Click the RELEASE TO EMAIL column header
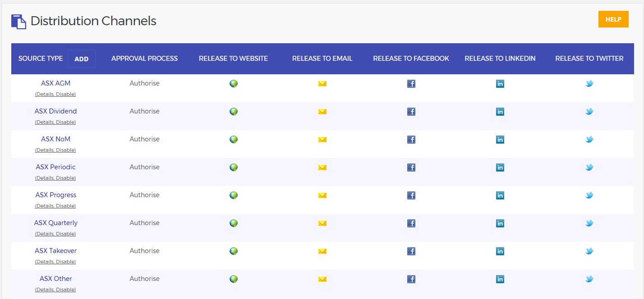The height and width of the screenshot is (299, 644). click(x=322, y=59)
